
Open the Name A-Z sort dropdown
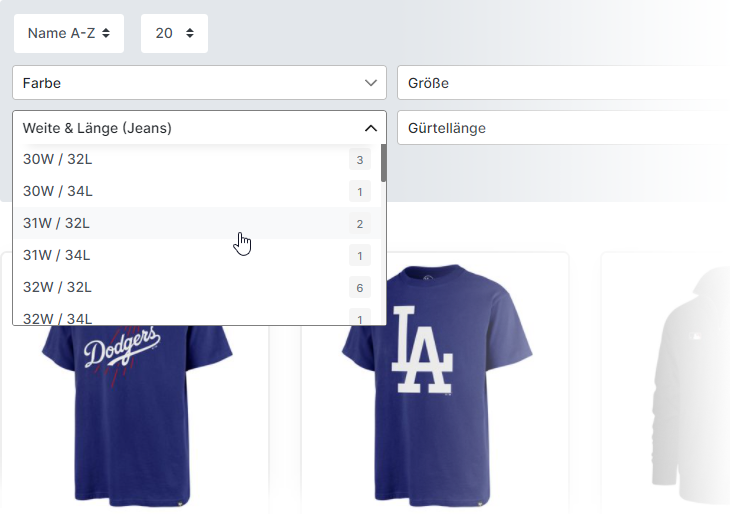click(69, 33)
